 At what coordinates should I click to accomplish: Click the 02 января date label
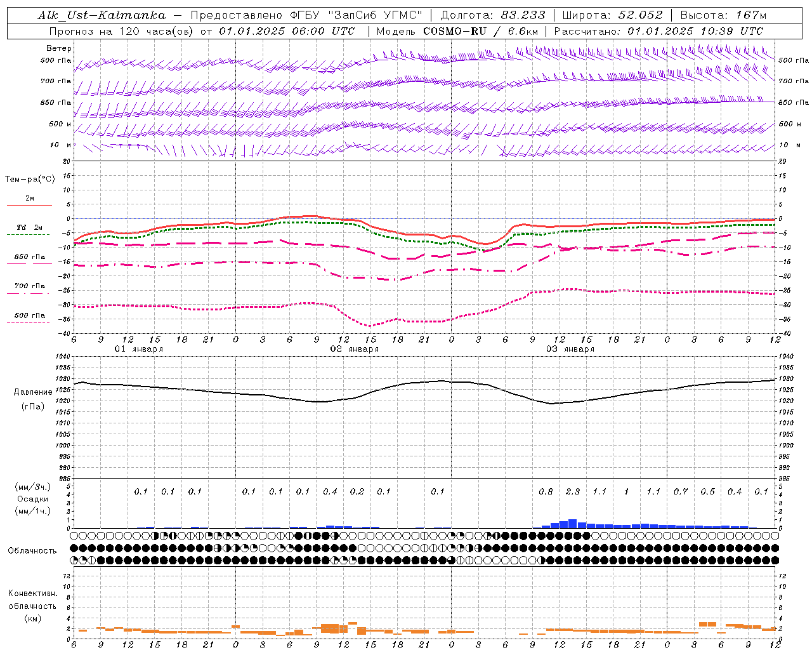pyautogui.click(x=354, y=349)
